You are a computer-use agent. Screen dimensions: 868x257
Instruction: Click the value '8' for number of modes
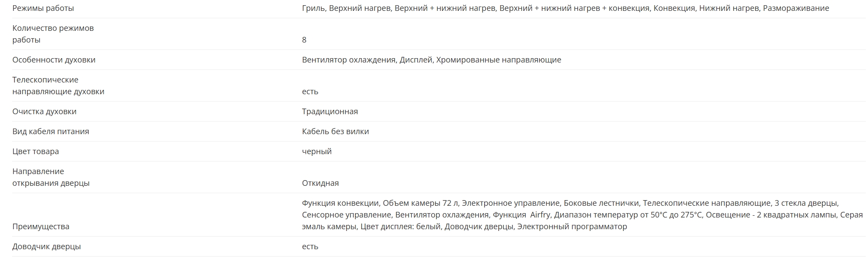(304, 40)
